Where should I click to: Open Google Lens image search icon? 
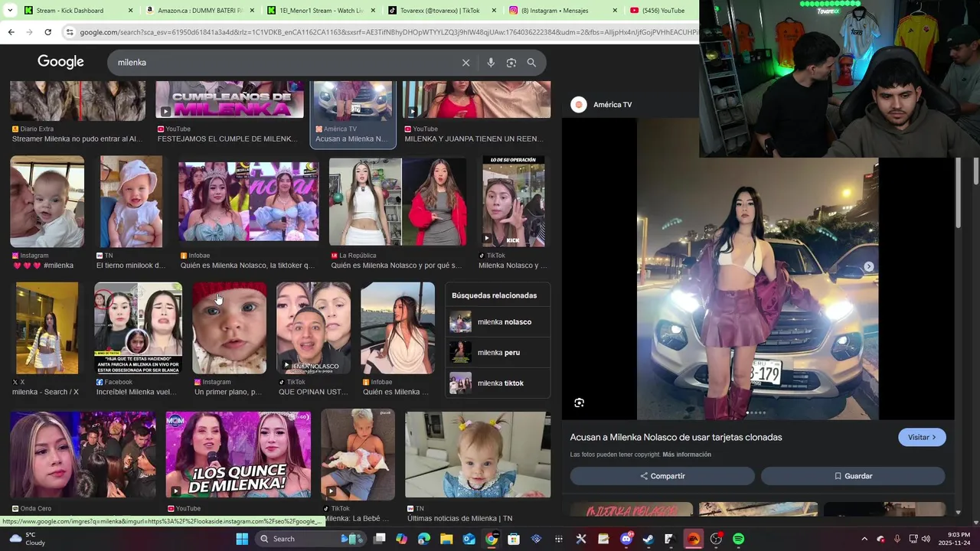pyautogui.click(x=511, y=63)
